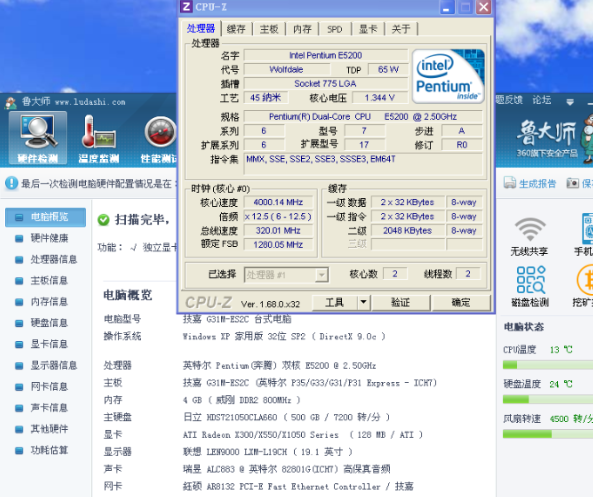
Task: Click the Ludashi title bar avatar icon
Action: [x=11, y=102]
